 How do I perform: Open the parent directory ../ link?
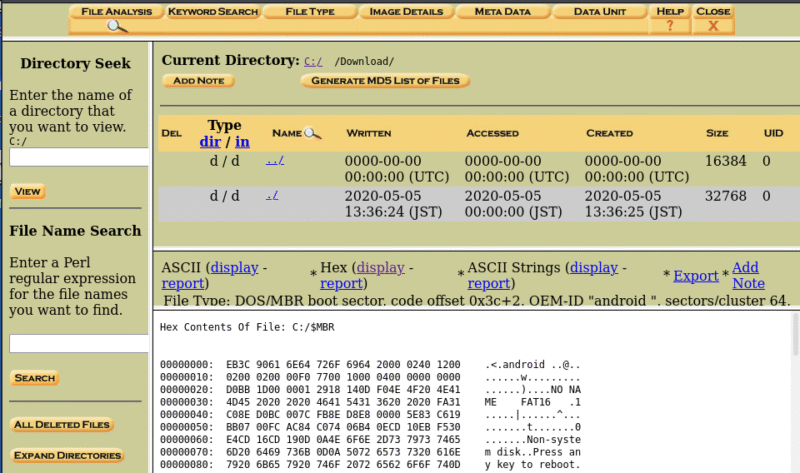point(275,160)
